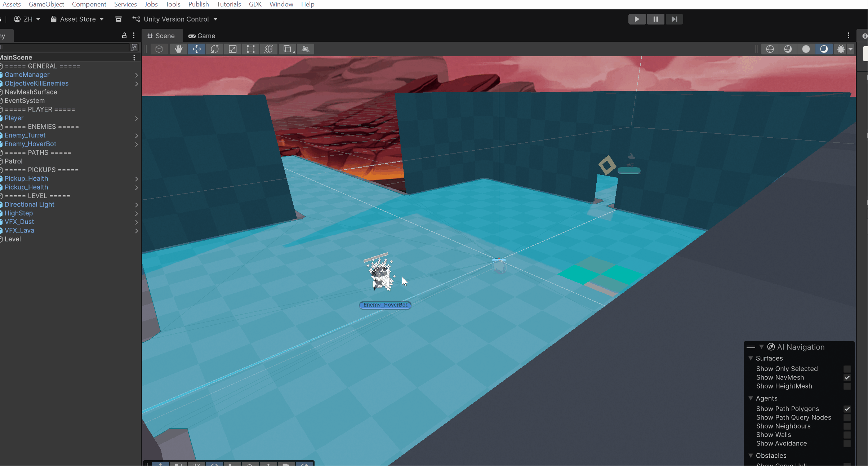Open the GameObject menu

pyautogui.click(x=46, y=4)
